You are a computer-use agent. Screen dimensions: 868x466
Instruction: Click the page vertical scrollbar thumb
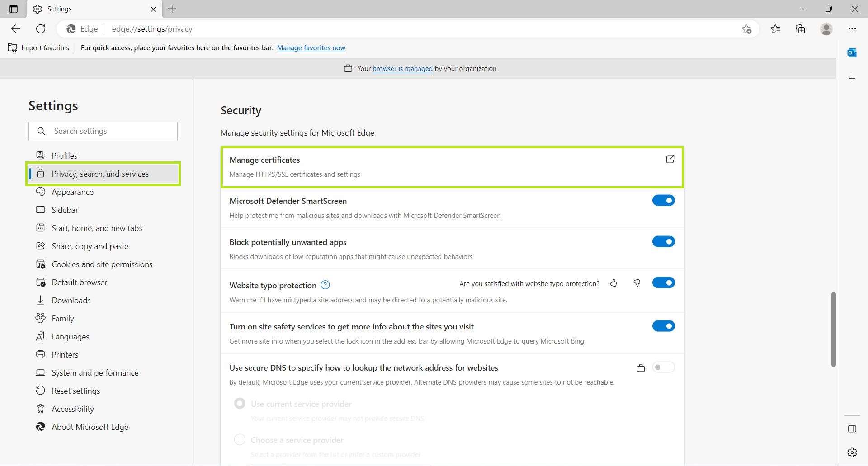pyautogui.click(x=833, y=329)
